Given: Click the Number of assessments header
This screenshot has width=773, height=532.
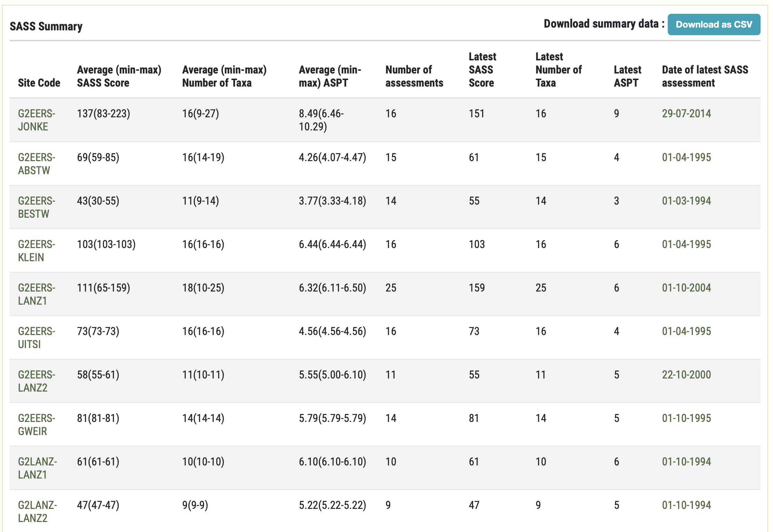Looking at the screenshot, I should (x=414, y=76).
